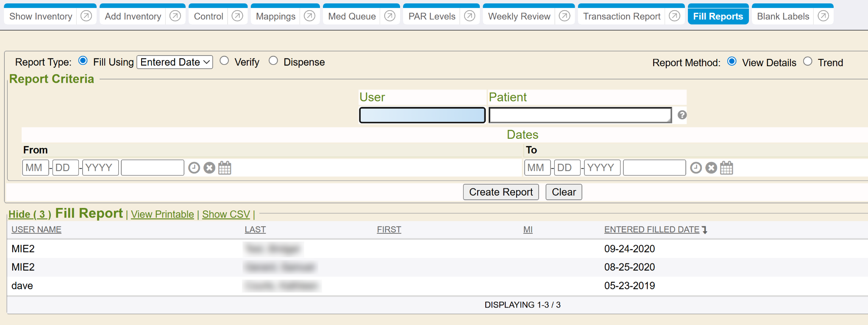Open Show Inventory in new window icon

[86, 16]
